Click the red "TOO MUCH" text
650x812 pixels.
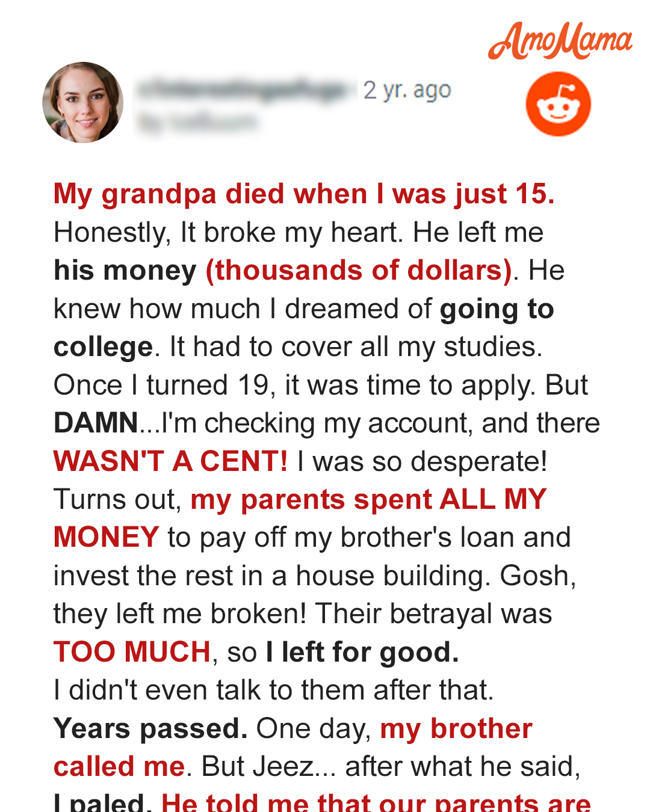pyautogui.click(x=132, y=652)
